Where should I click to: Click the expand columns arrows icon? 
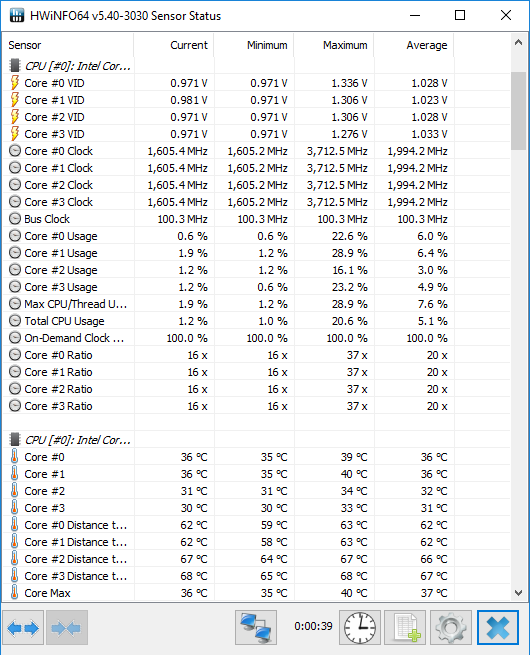[23, 627]
